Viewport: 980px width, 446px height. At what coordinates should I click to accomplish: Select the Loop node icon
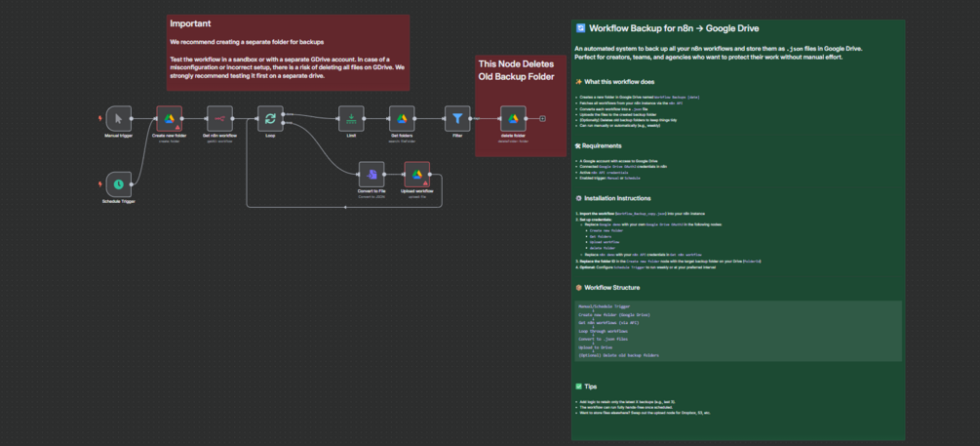coord(271,118)
